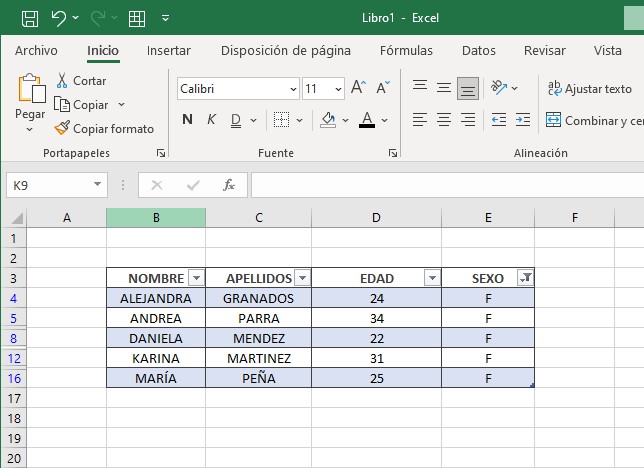
Task: Decrease indent icon
Action: click(499, 120)
